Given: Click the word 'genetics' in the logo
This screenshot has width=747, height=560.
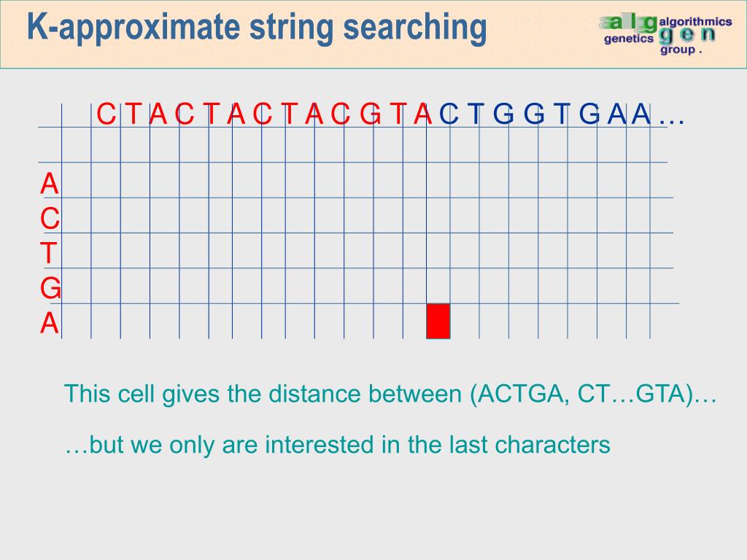Looking at the screenshot, I should point(628,39).
